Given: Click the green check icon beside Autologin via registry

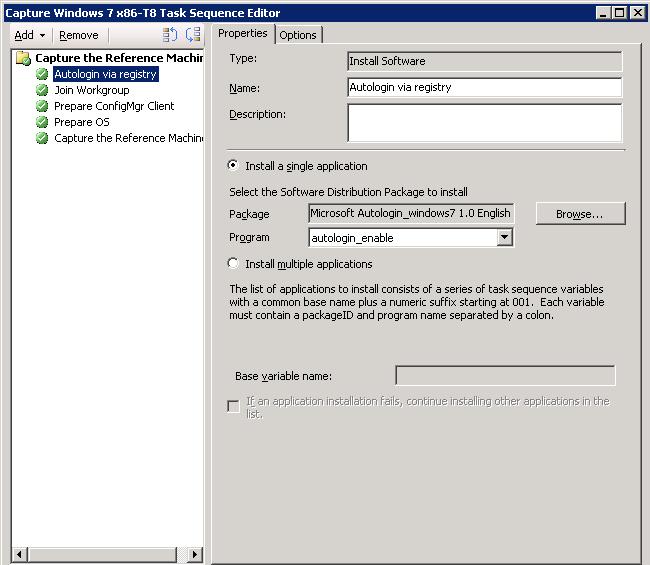Looking at the screenshot, I should (42, 74).
